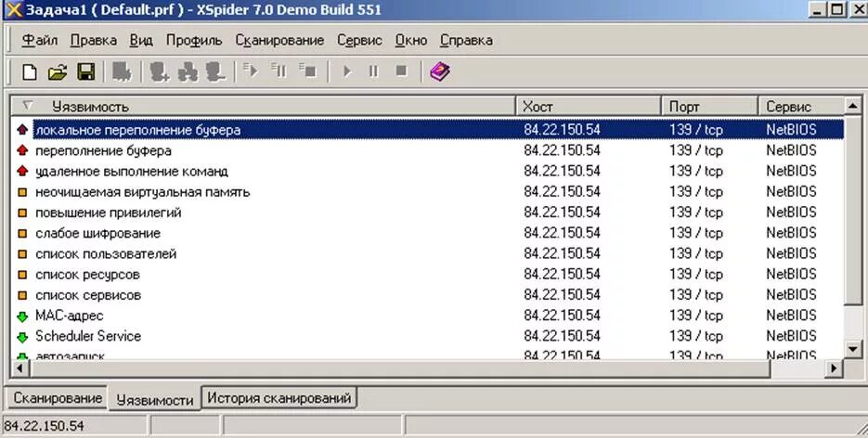Click the vertical scrollbar thumb
The image size is (868, 438).
pyautogui.click(x=853, y=209)
